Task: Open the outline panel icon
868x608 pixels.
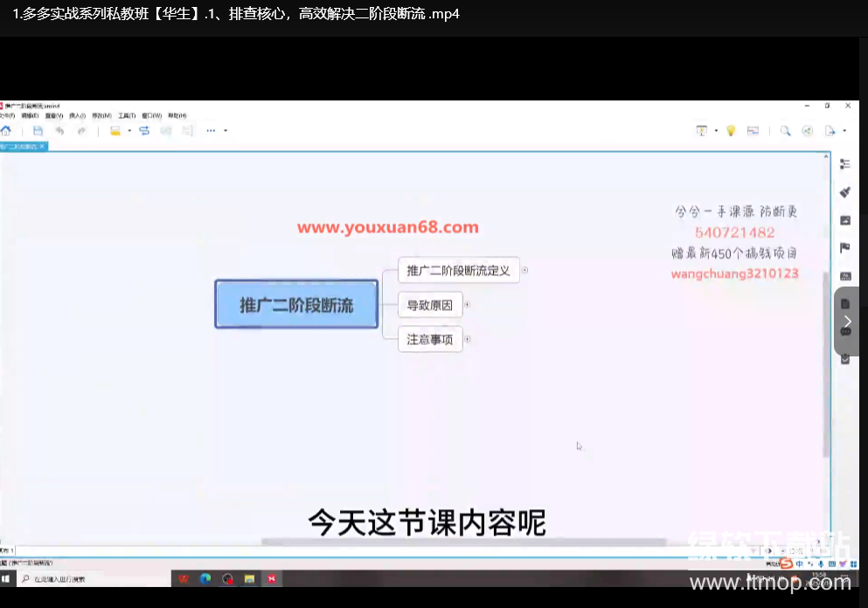Action: [844, 163]
